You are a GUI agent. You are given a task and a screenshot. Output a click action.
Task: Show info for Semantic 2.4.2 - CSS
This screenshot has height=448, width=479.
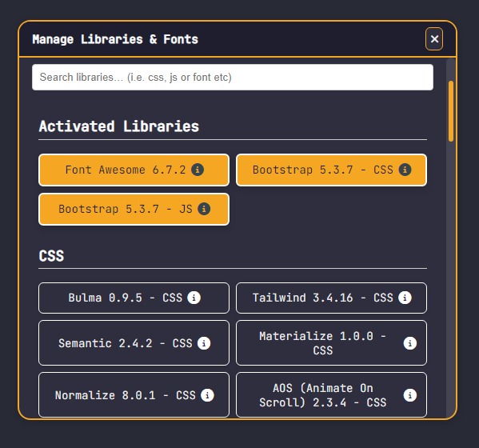[x=204, y=343]
